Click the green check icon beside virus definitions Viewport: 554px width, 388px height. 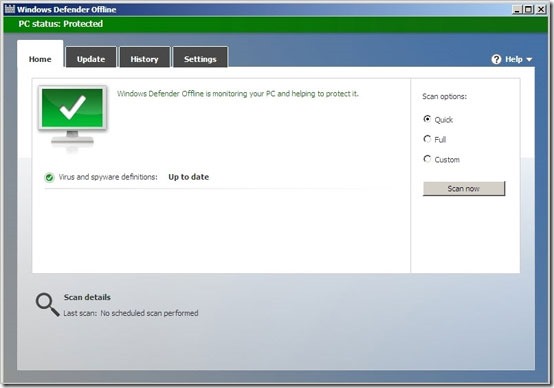coord(49,177)
